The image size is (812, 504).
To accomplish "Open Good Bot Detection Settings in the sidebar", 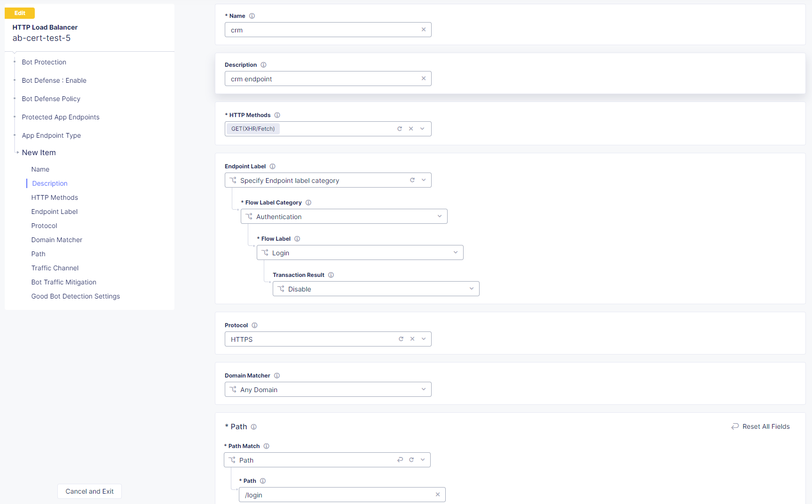I will click(75, 296).
